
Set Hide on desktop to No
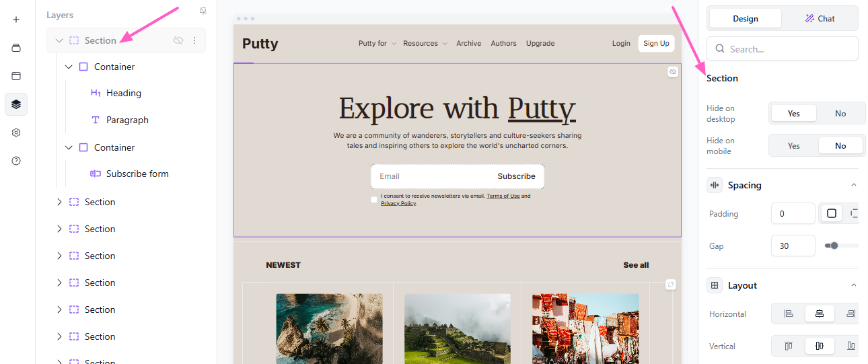click(x=840, y=114)
